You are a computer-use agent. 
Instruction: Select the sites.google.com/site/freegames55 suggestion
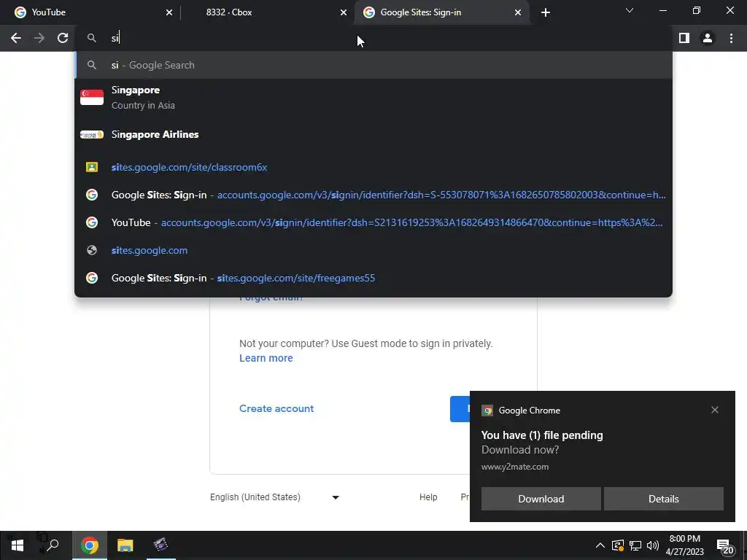374,278
